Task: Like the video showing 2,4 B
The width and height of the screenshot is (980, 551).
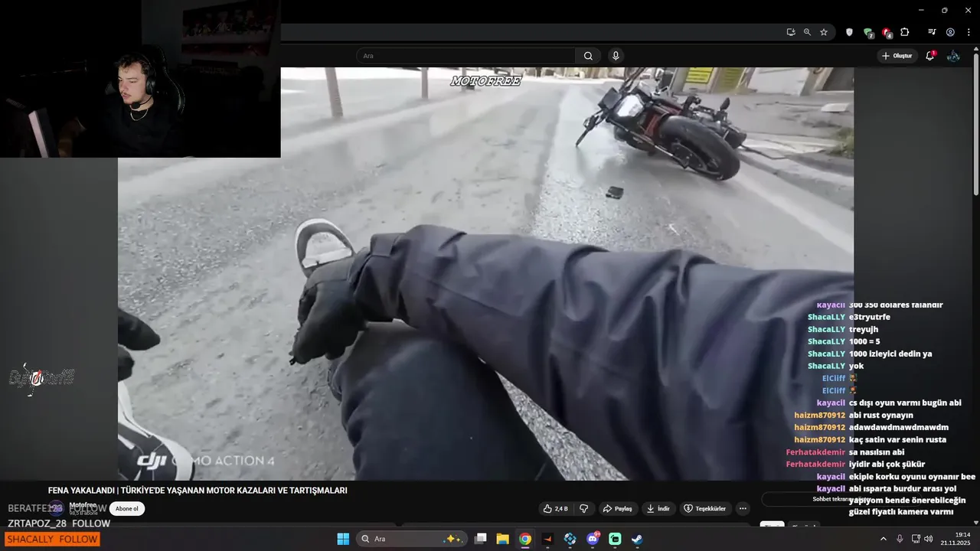Action: coord(555,508)
